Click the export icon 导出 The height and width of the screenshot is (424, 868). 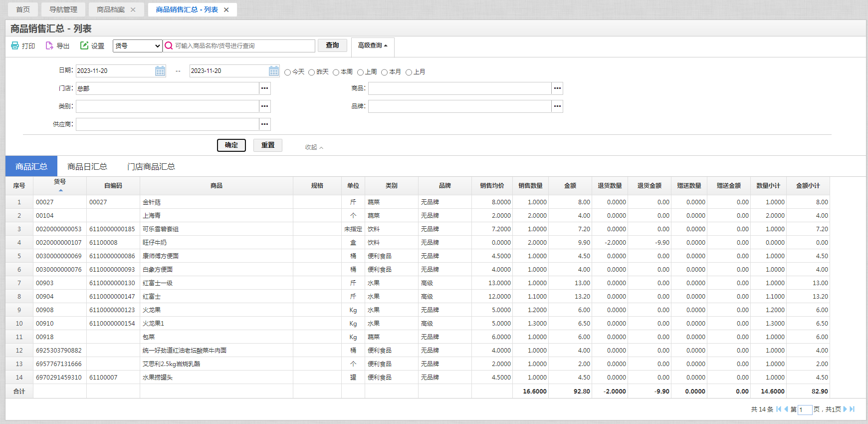[x=49, y=45]
